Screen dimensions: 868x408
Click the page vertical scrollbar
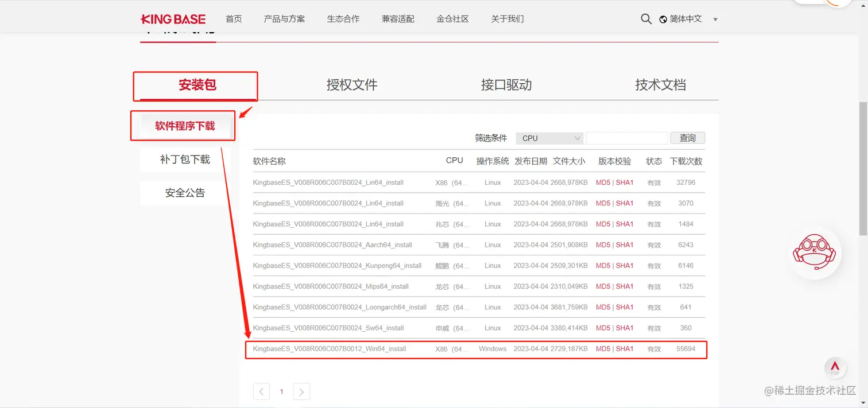click(863, 169)
